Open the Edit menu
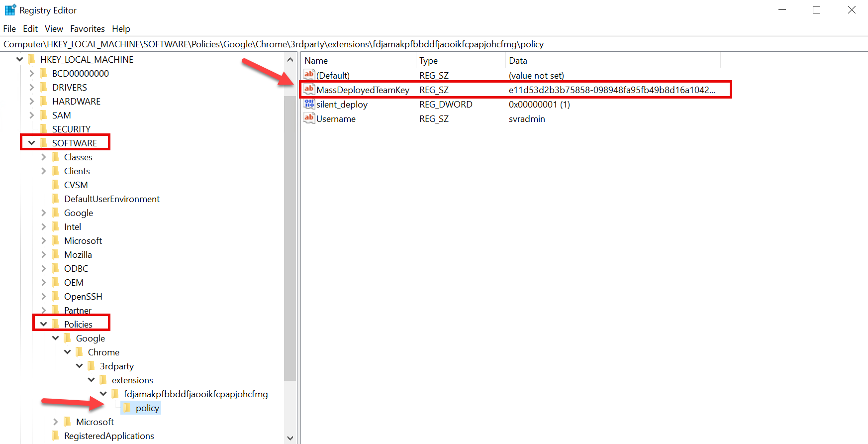 click(30, 29)
